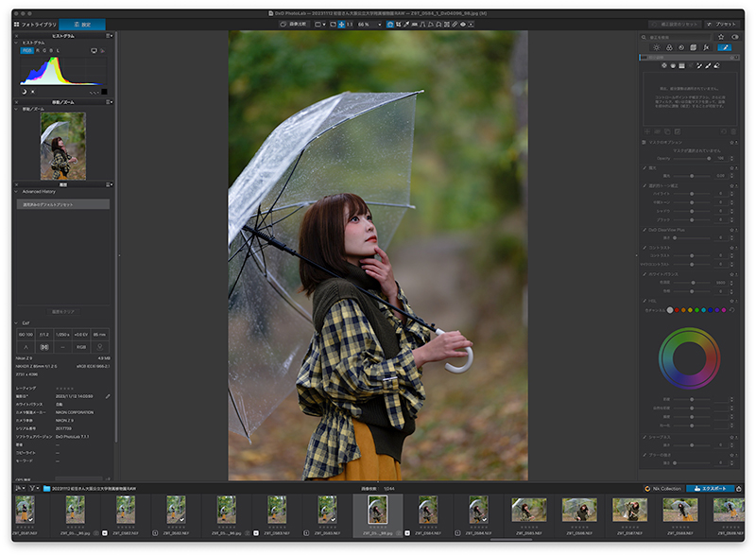This screenshot has width=756, height=556.
Task: Set zoom to 1:1
Action: (x=350, y=25)
